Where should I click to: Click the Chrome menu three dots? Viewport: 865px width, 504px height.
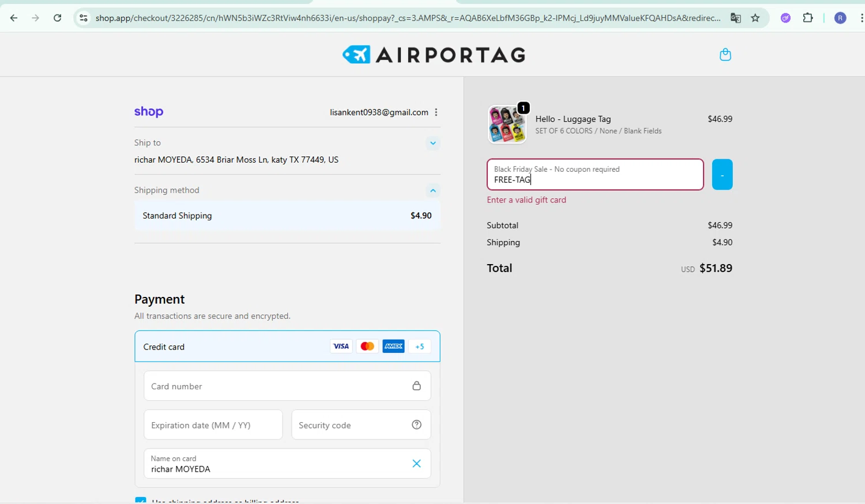(861, 18)
